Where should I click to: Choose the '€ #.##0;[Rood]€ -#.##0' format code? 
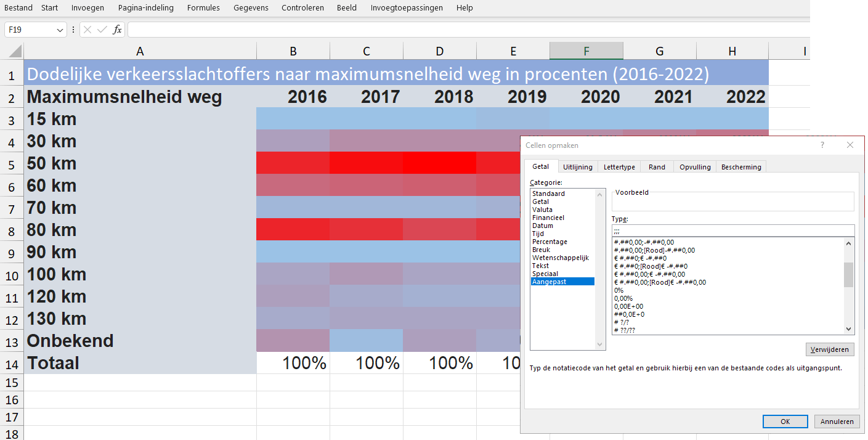(728, 266)
